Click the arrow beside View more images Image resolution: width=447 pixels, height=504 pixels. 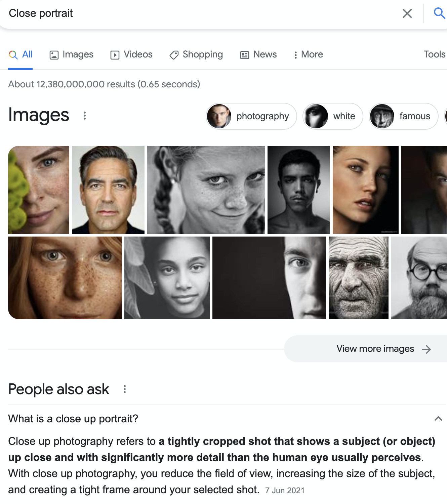(x=426, y=349)
